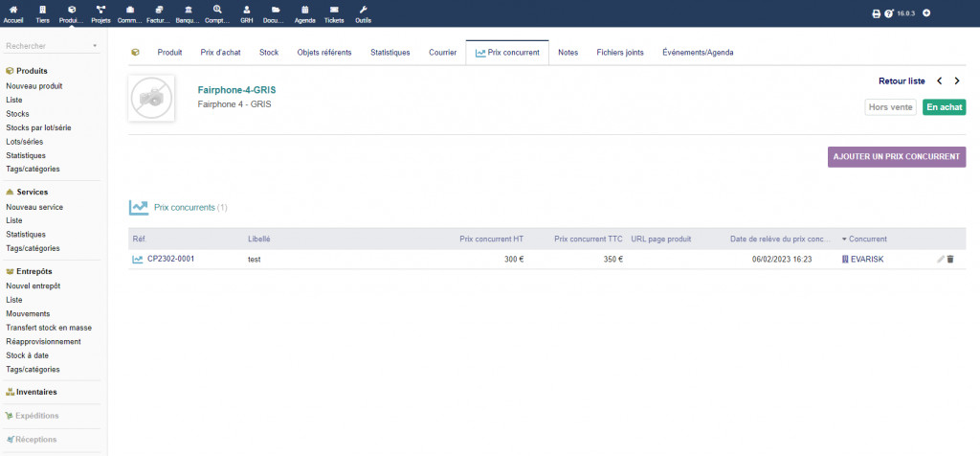
Task: Sort by Prix concurrent HT column
Action: coord(491,239)
